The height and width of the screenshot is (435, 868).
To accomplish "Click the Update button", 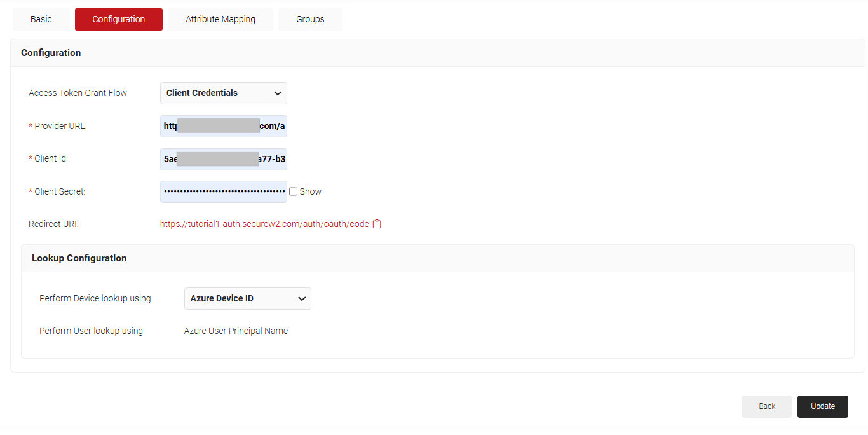I will (x=823, y=406).
